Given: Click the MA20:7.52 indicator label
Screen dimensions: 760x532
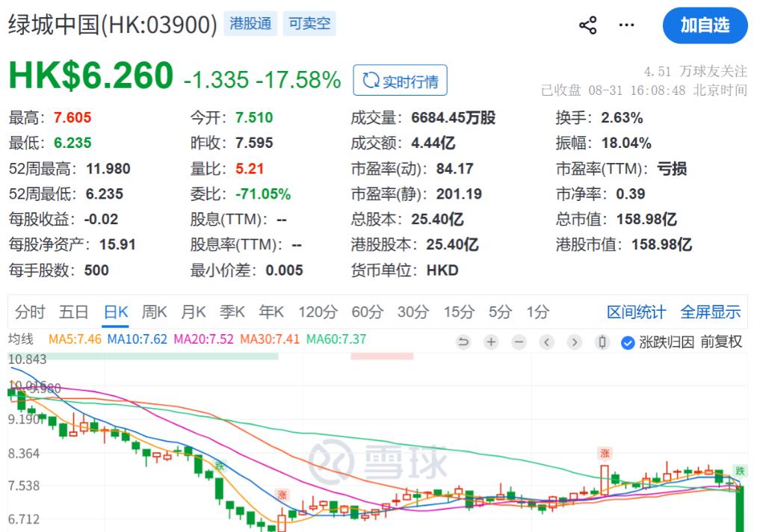Looking at the screenshot, I should tap(203, 339).
